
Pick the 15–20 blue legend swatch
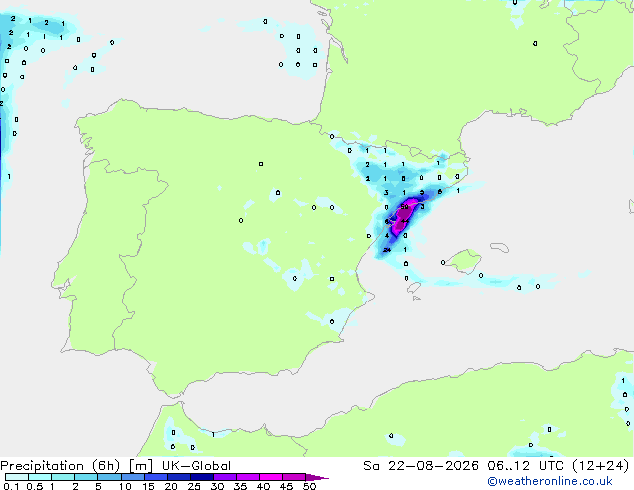click(x=156, y=477)
